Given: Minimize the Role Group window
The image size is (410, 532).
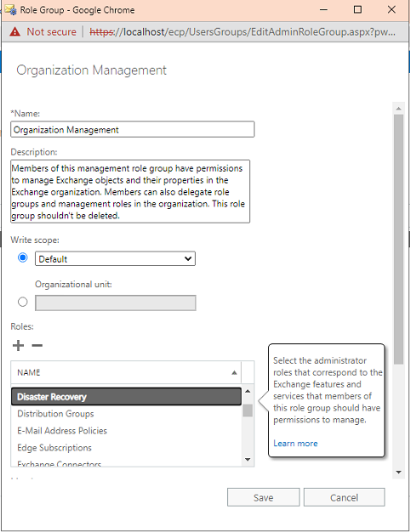Looking at the screenshot, I should (x=324, y=10).
